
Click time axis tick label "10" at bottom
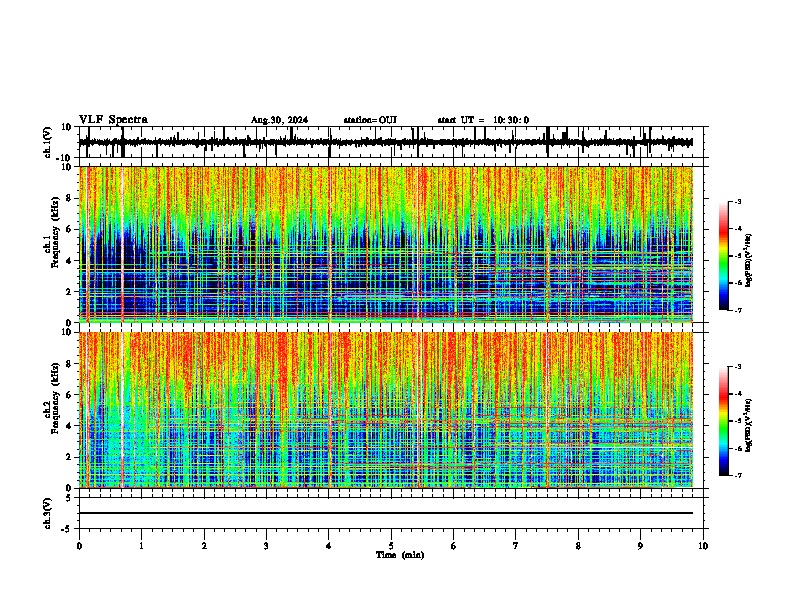(x=703, y=546)
